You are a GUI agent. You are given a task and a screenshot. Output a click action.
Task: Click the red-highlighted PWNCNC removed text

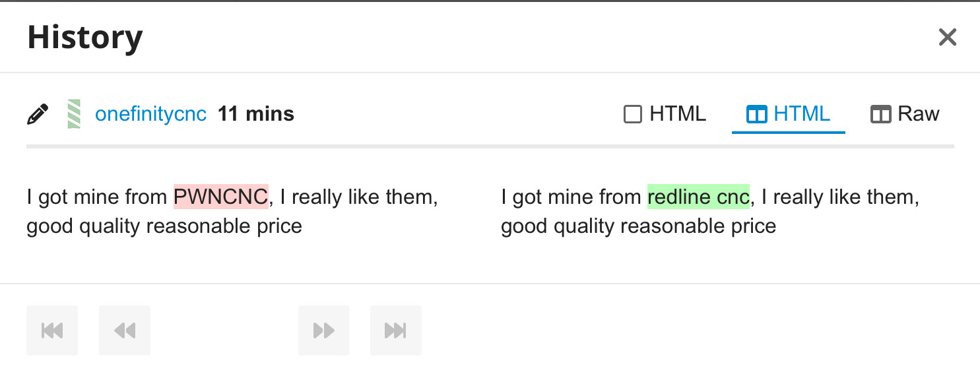pos(221,197)
